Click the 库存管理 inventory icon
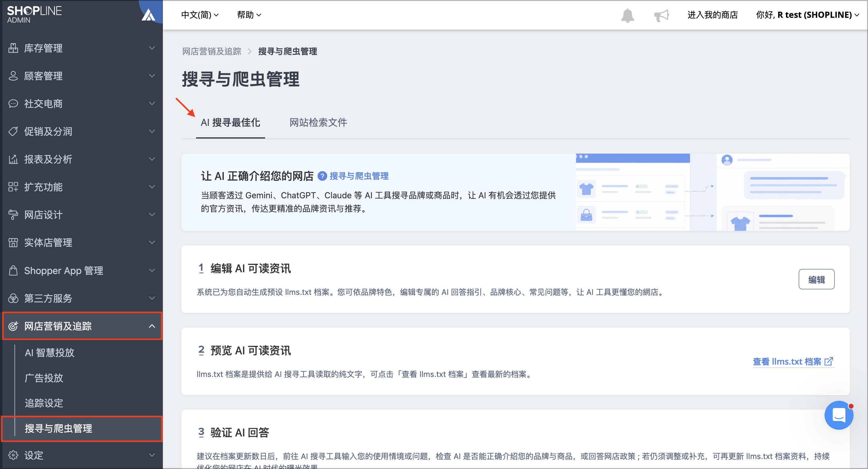The width and height of the screenshot is (868, 469). click(13, 48)
